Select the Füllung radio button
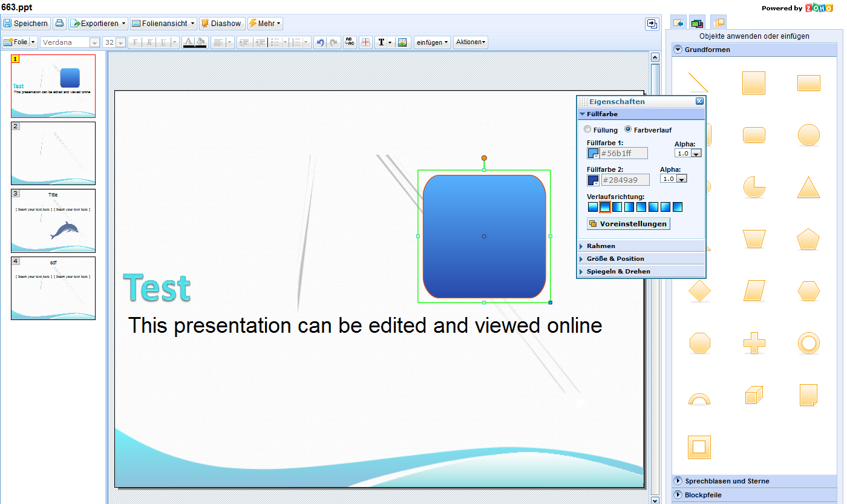 (587, 129)
